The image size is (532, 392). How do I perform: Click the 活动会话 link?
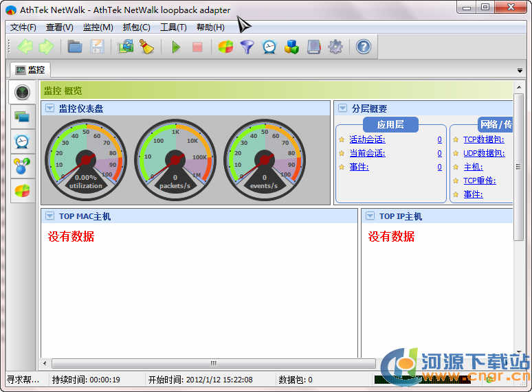[x=367, y=139]
